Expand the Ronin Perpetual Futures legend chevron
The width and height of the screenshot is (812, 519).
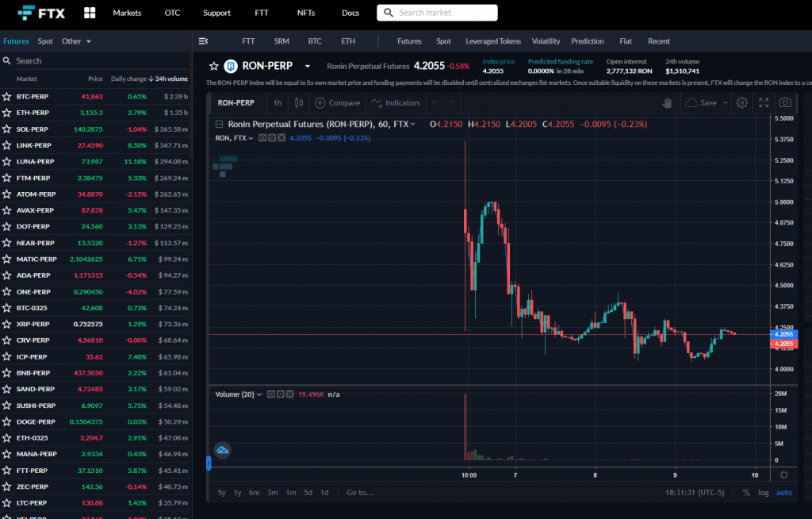point(412,124)
